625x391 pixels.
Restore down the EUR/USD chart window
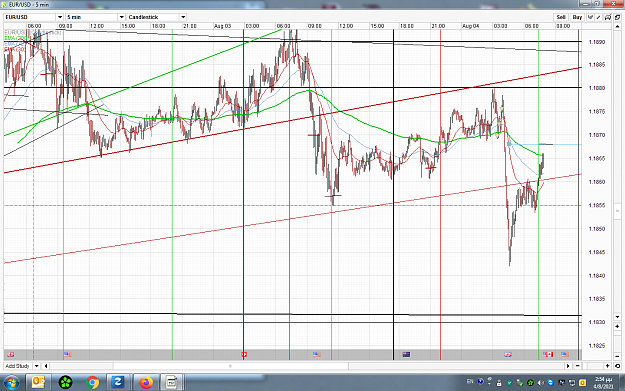(597, 4)
